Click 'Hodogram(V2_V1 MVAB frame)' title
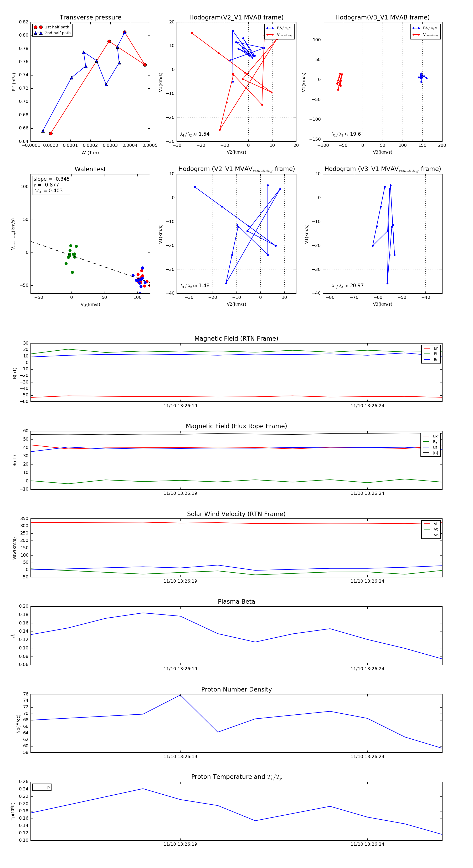473x868 pixels. tap(236, 18)
